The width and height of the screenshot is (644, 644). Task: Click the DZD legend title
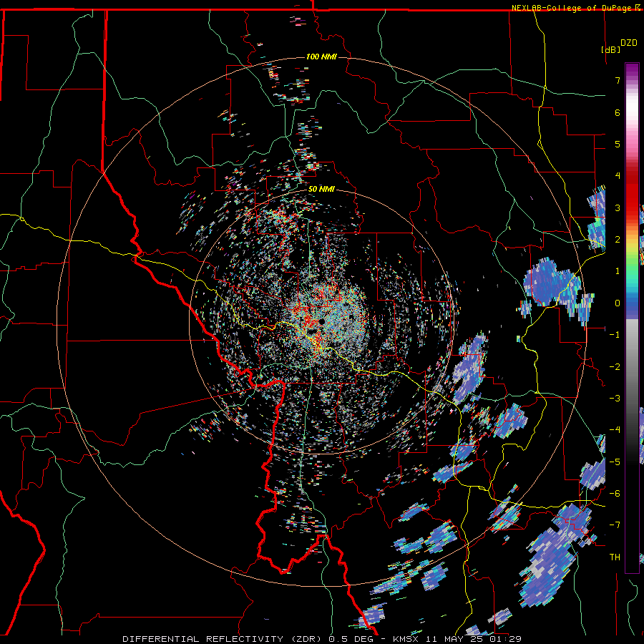click(629, 43)
